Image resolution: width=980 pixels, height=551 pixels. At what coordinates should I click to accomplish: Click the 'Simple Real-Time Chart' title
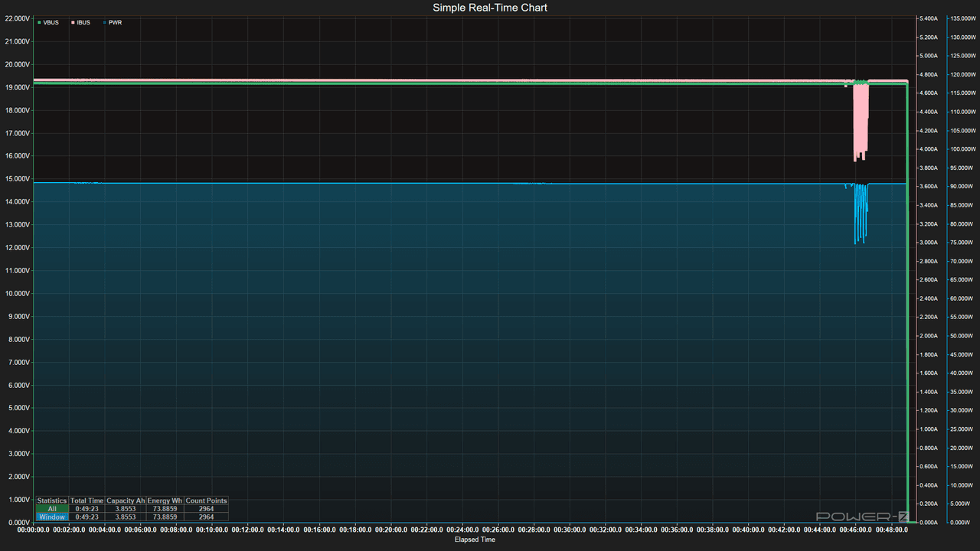click(x=490, y=8)
